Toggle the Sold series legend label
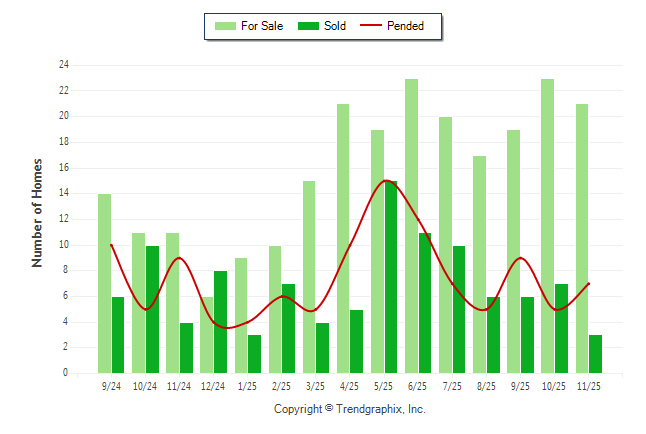The width and height of the screenshot is (646, 434). click(335, 26)
